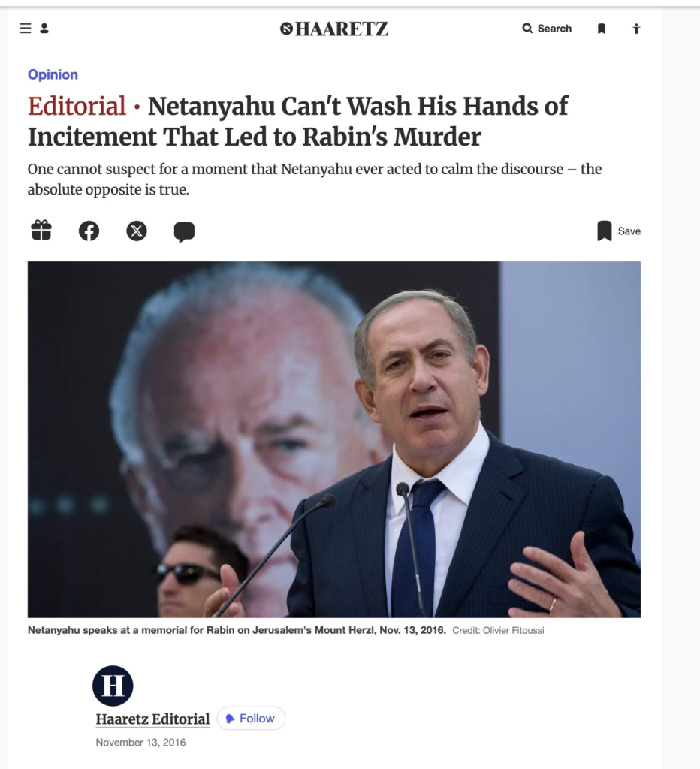Screen dimensions: 700x769
Task: Follow Haaretz Editorial author
Action: (x=251, y=719)
